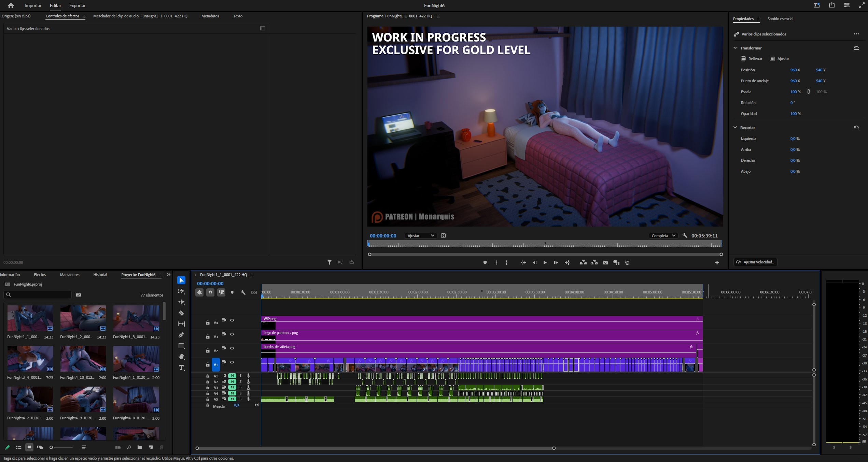Select the Ripple Edit tool

(x=181, y=302)
